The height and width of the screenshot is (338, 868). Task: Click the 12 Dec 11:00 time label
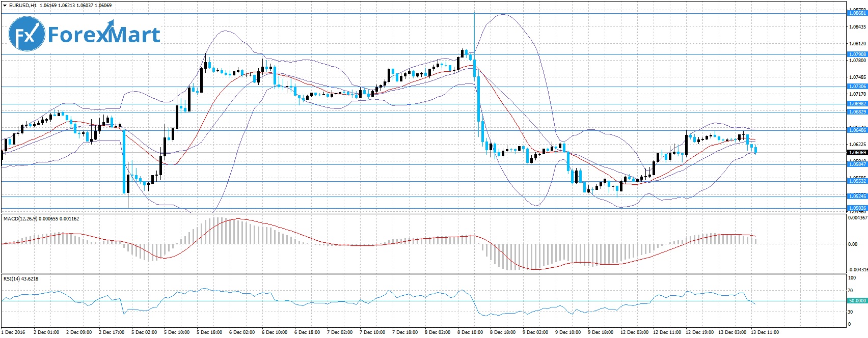667,332
